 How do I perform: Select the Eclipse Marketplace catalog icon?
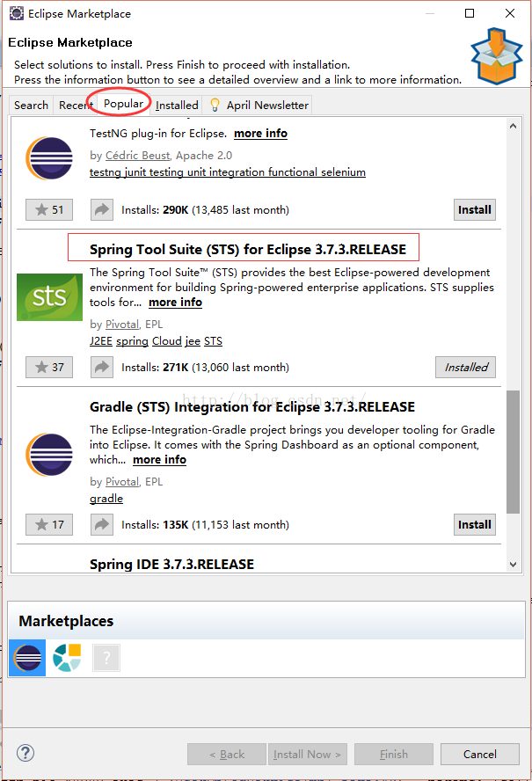(x=27, y=658)
